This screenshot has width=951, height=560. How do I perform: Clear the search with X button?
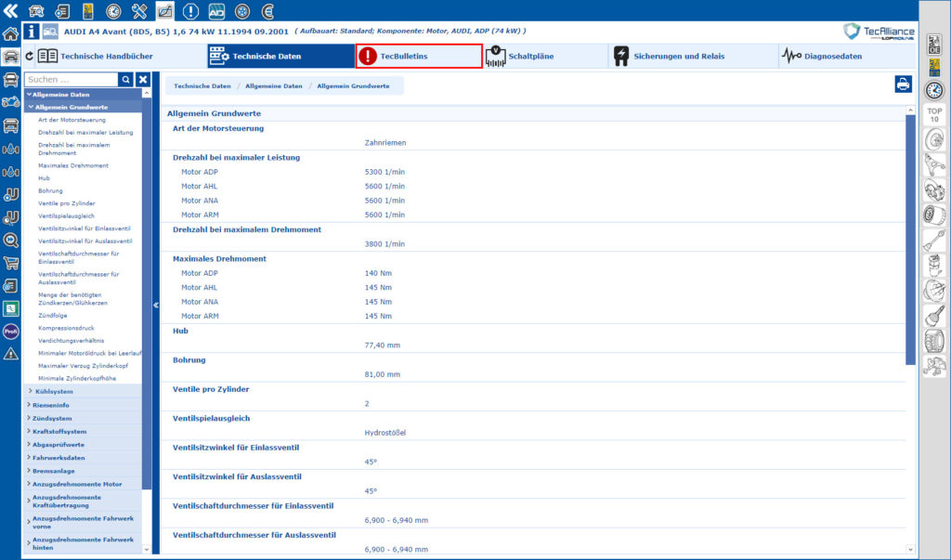click(142, 80)
